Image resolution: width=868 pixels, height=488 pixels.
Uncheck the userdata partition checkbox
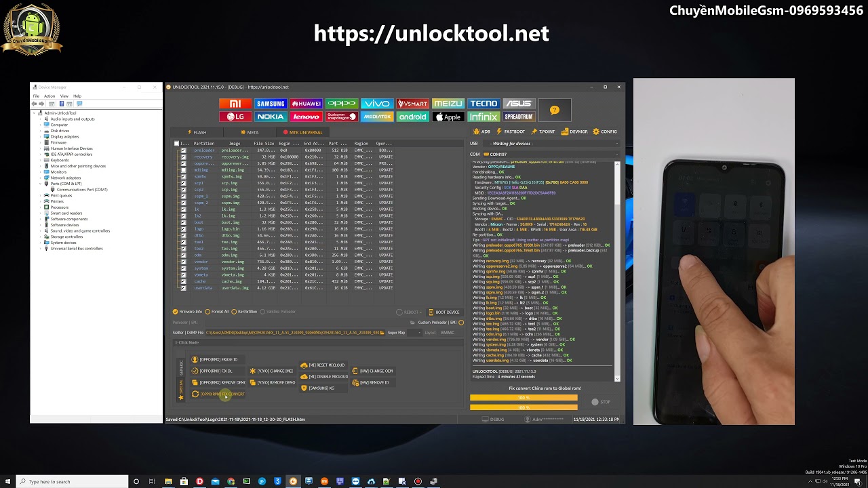(x=183, y=288)
